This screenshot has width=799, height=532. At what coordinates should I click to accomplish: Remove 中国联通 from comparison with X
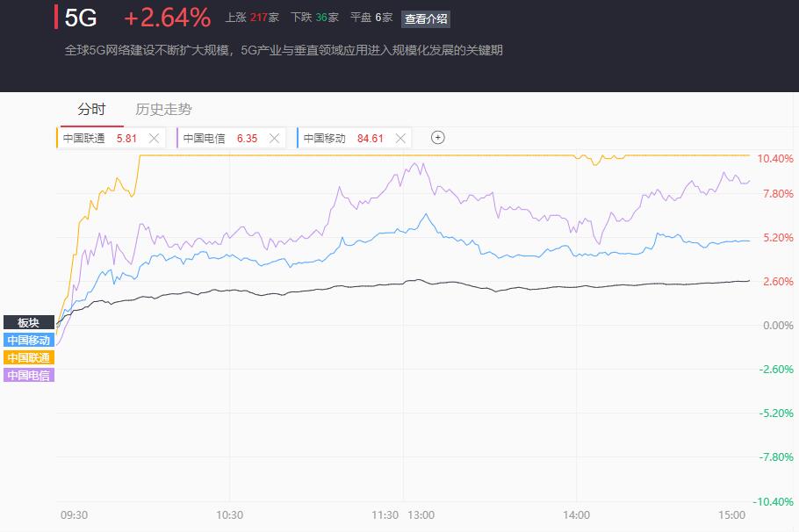(154, 138)
